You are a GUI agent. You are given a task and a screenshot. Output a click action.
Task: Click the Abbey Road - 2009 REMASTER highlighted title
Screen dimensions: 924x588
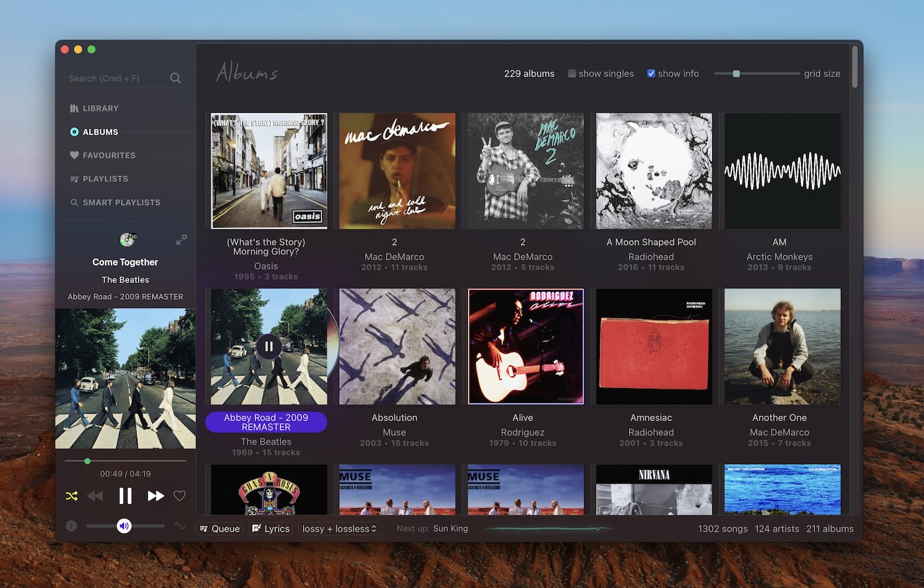(266, 422)
